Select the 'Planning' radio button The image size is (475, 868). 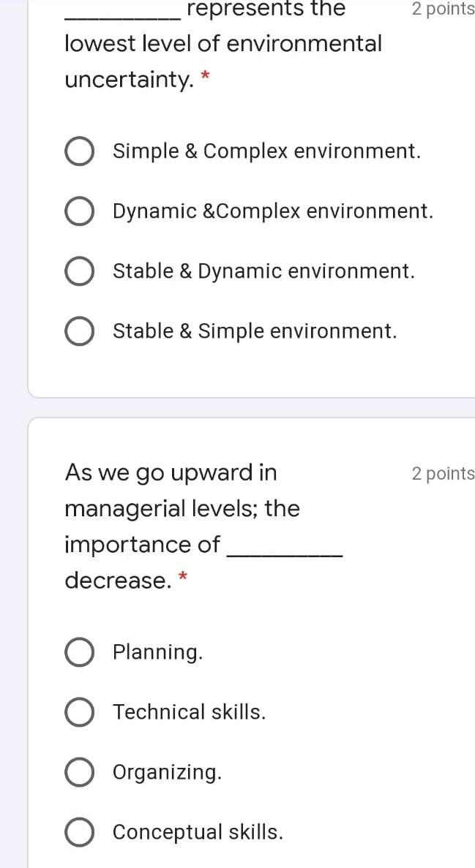78,652
